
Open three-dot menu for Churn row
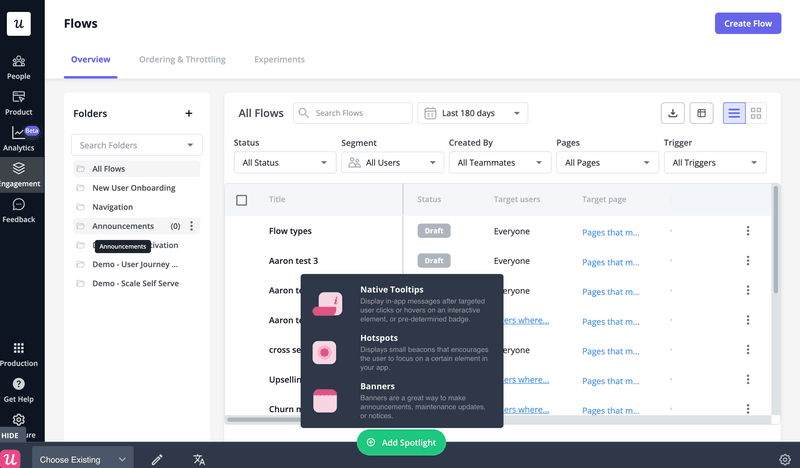point(748,409)
